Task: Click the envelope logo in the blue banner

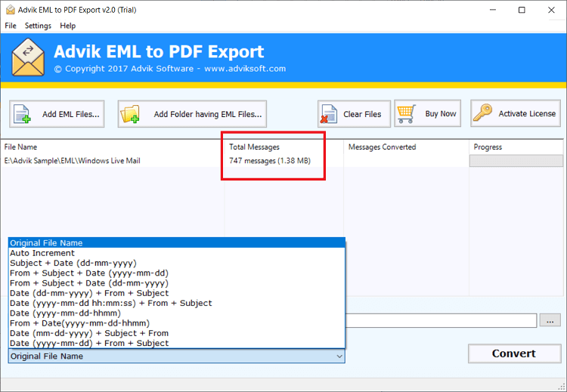Action: click(x=28, y=57)
